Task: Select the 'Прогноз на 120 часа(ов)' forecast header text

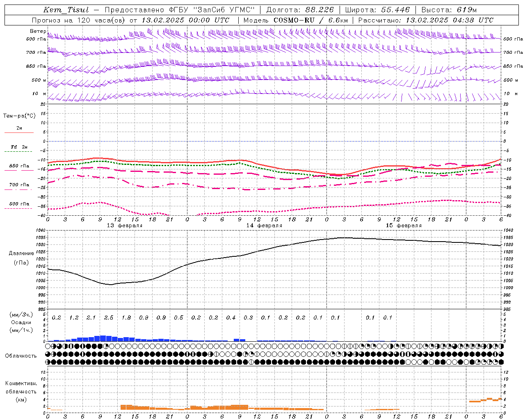Action: point(79,20)
